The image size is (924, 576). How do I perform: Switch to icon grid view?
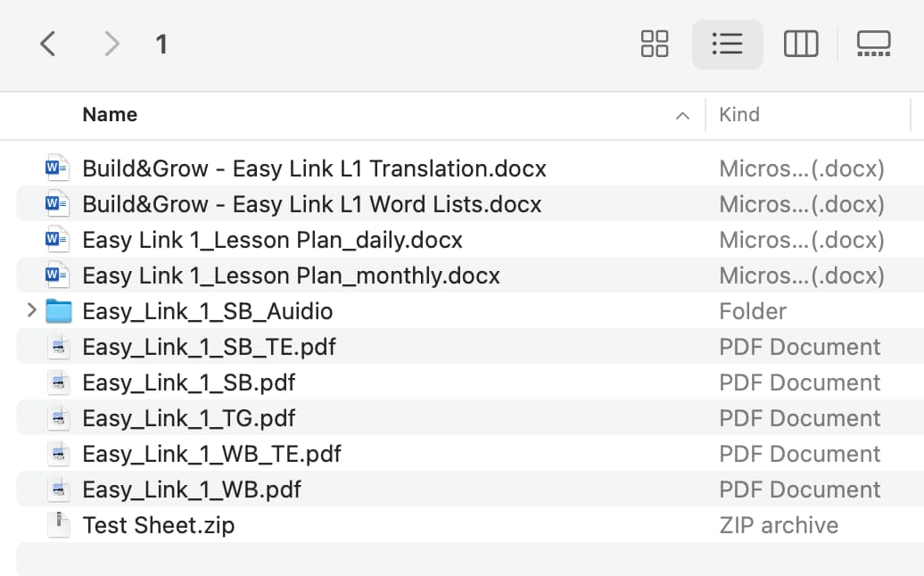(654, 45)
